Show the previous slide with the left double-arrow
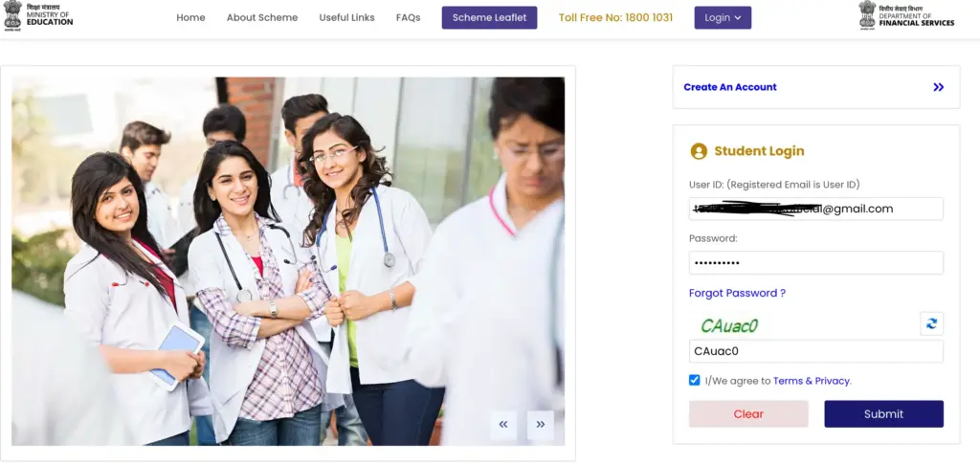 [x=503, y=425]
